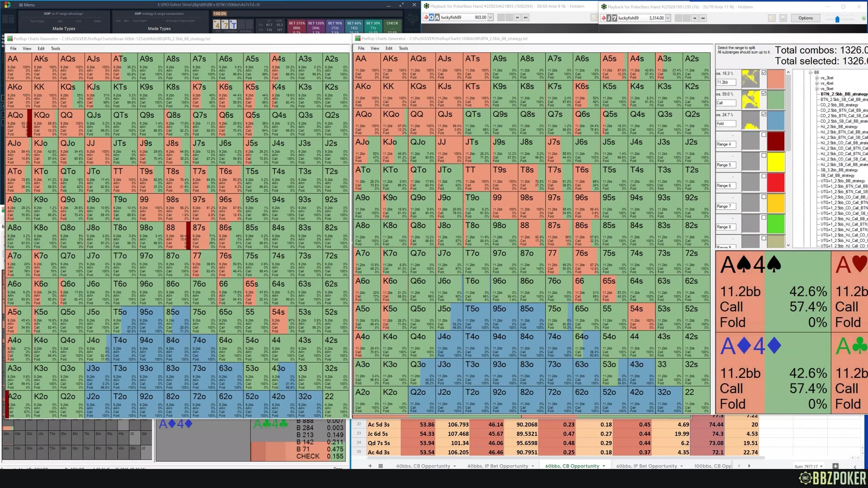Expand the vs_3bet tree node
Viewport: 868px width, 488px height.
click(817, 78)
